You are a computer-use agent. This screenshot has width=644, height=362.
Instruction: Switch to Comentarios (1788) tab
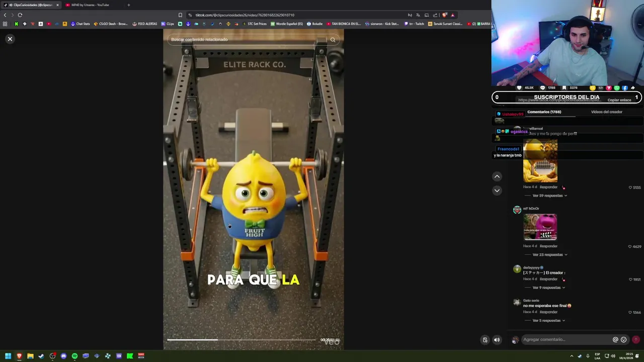pyautogui.click(x=544, y=112)
